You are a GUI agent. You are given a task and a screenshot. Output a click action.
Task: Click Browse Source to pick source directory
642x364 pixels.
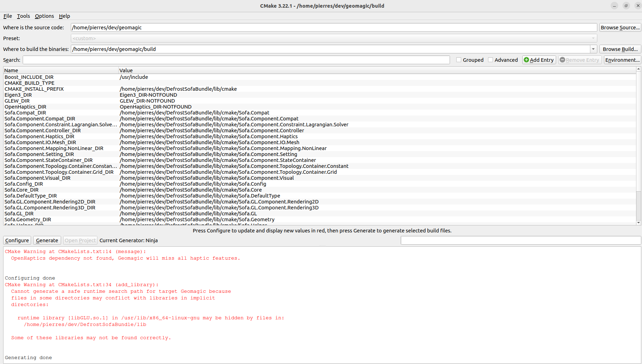point(620,27)
